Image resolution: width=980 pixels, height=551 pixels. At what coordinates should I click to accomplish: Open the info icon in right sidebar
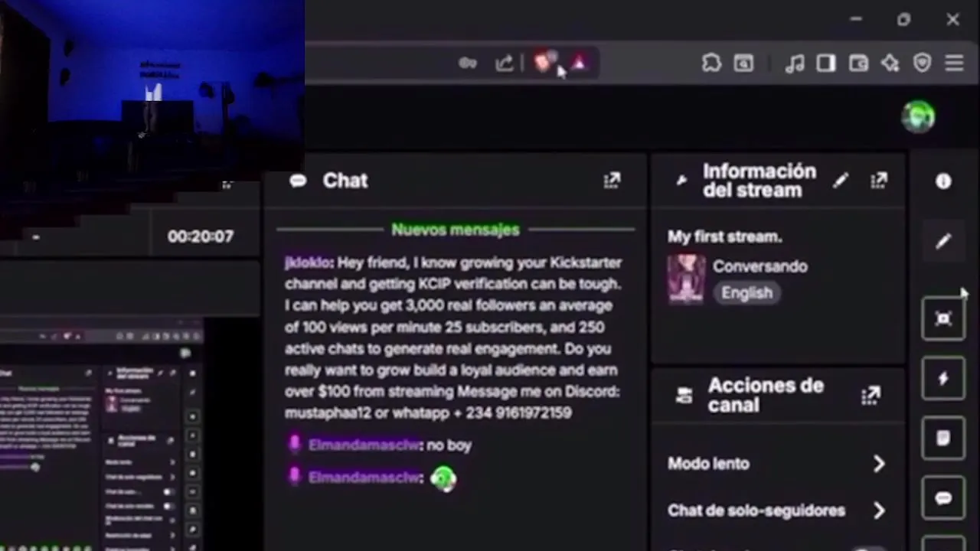pyautogui.click(x=943, y=181)
